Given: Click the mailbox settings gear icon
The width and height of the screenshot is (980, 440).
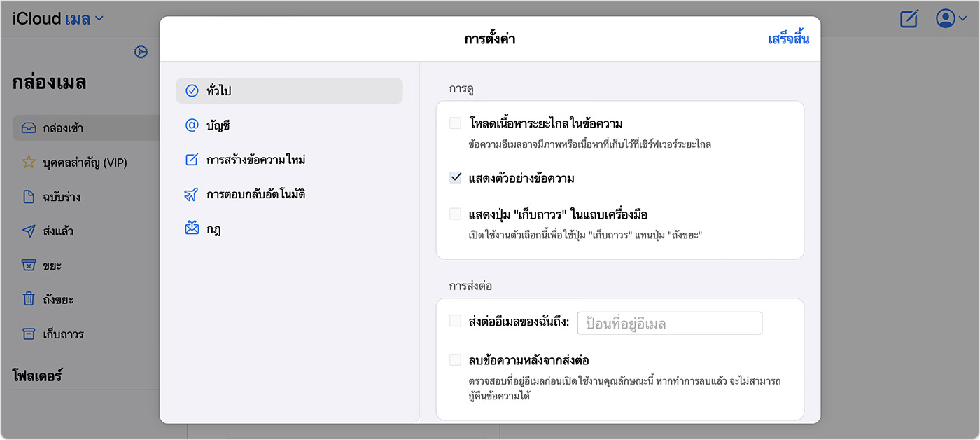Looking at the screenshot, I should pyautogui.click(x=141, y=52).
